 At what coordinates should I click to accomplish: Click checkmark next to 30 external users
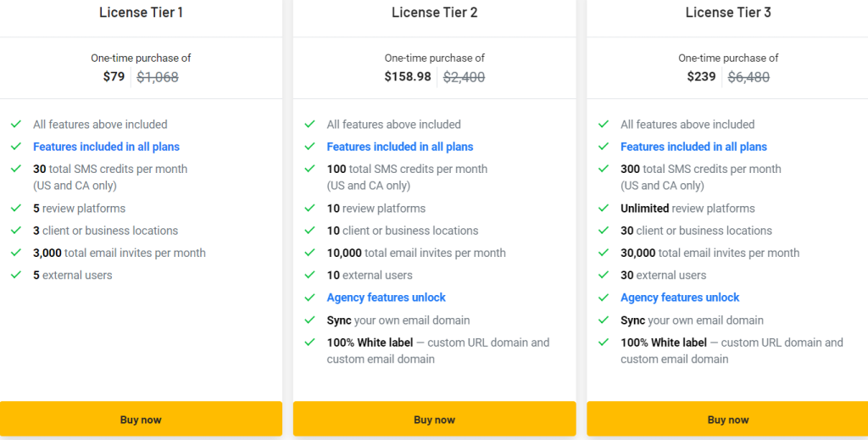pyautogui.click(x=604, y=275)
